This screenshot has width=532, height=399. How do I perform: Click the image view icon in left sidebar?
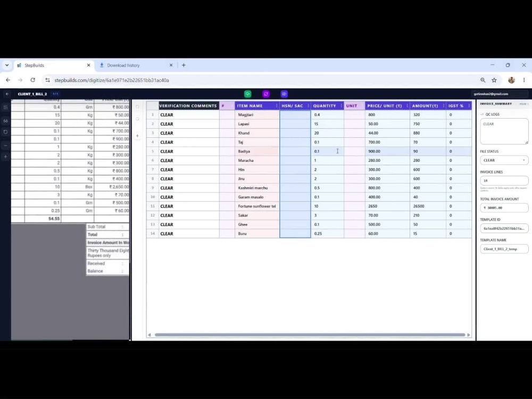[5, 107]
